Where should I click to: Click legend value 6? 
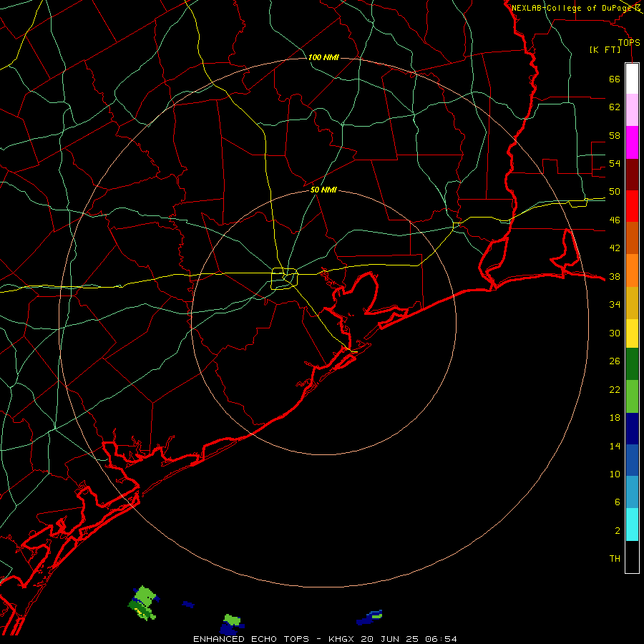click(617, 502)
